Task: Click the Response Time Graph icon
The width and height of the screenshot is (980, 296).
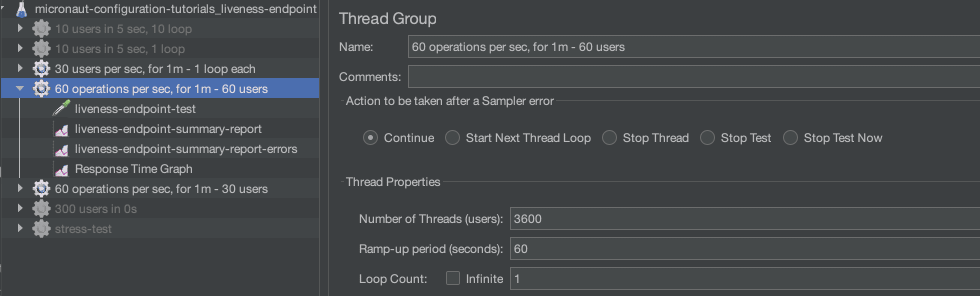Action: pos(61,169)
